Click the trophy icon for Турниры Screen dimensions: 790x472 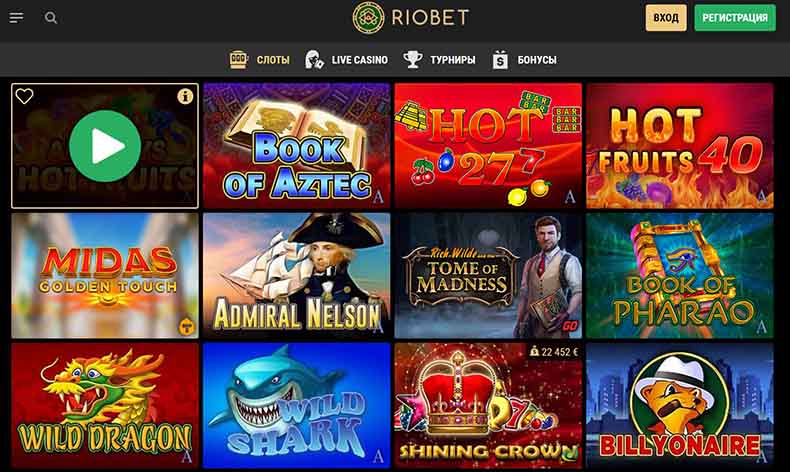coord(413,59)
